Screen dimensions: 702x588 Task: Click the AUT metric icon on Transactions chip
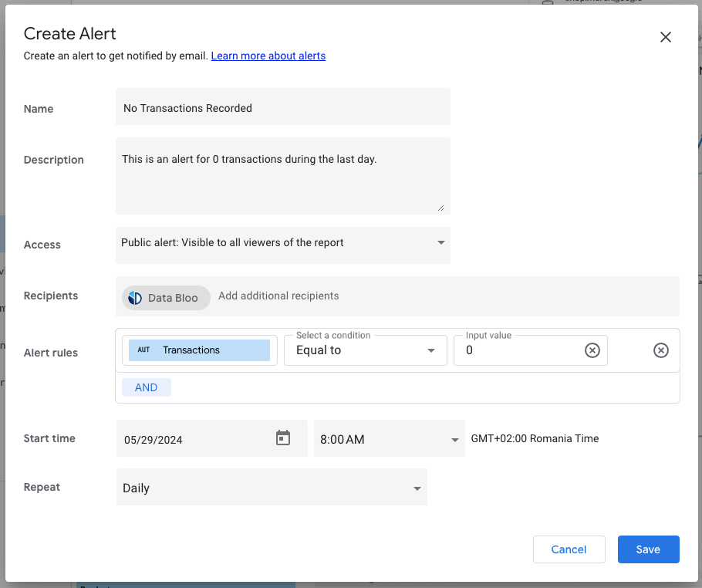tap(143, 350)
